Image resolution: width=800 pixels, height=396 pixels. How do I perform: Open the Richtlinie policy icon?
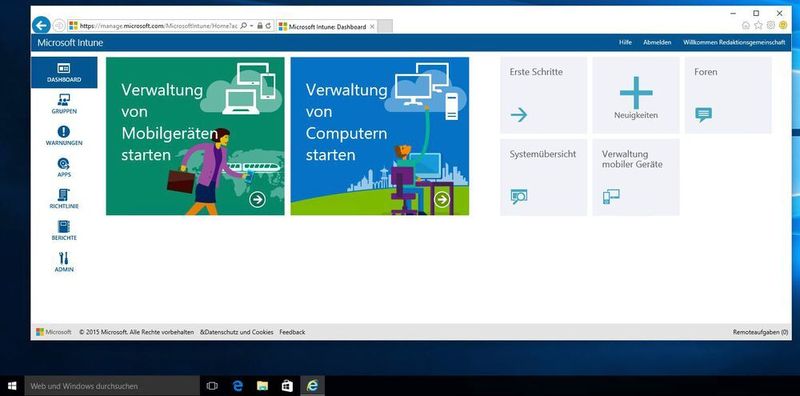[64, 195]
